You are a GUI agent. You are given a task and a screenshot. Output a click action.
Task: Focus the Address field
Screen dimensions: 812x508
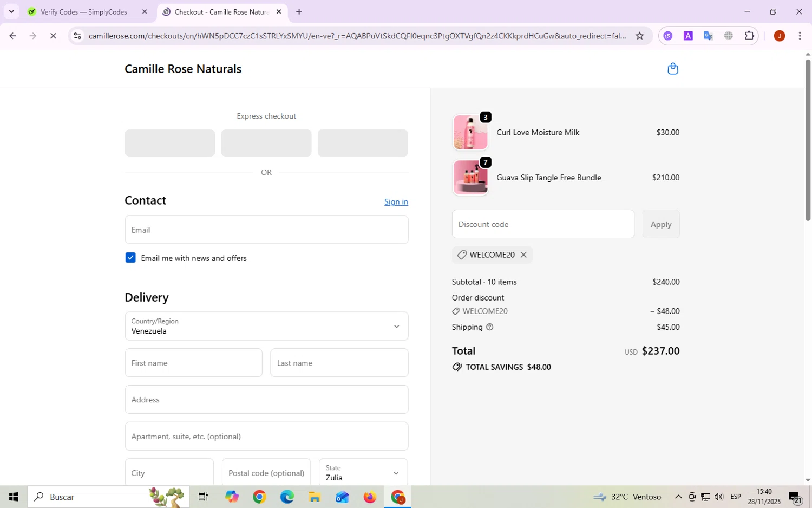point(266,400)
